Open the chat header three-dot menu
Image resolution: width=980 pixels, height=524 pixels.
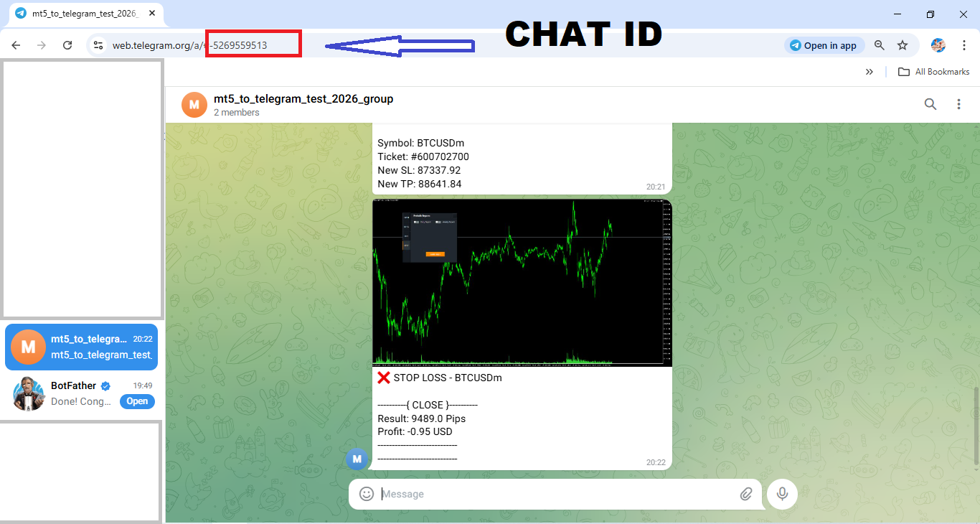959,104
